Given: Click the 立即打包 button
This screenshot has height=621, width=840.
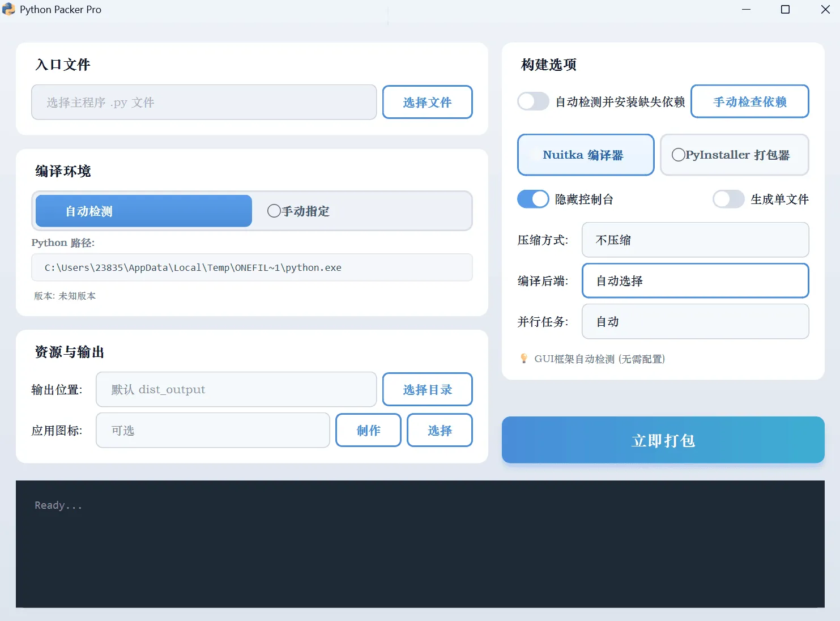Looking at the screenshot, I should [x=663, y=440].
